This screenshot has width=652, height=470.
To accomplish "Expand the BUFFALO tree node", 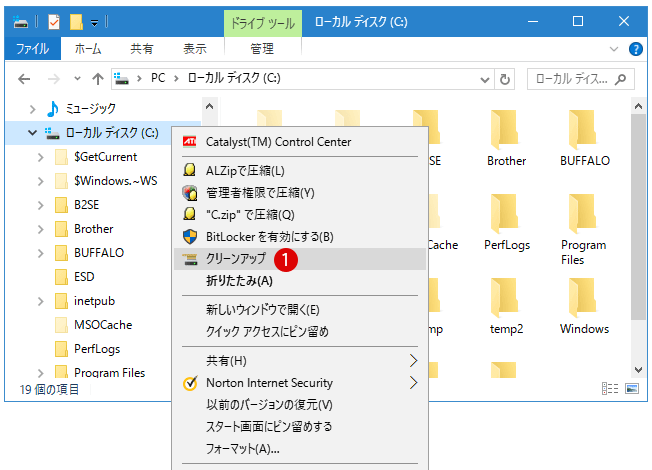I will point(40,253).
